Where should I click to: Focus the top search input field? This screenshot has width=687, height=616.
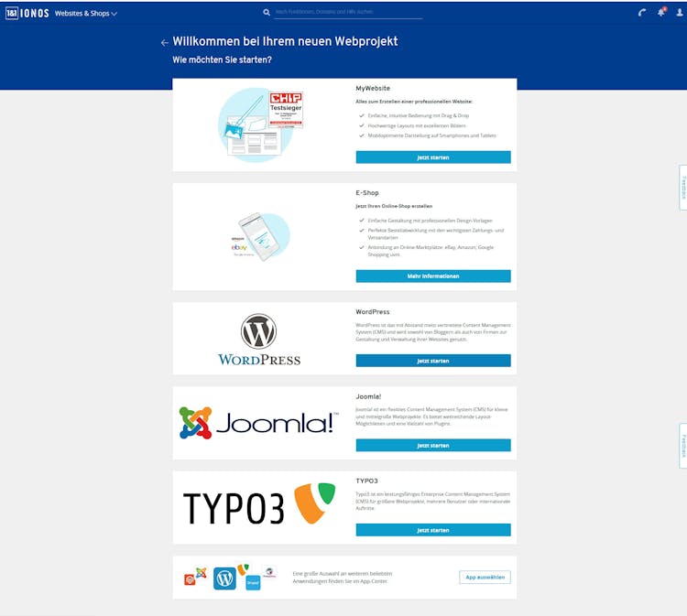click(x=349, y=12)
